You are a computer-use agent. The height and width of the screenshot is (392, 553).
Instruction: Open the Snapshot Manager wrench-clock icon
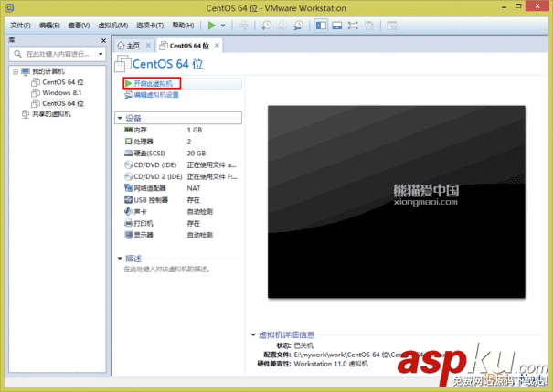(x=299, y=26)
